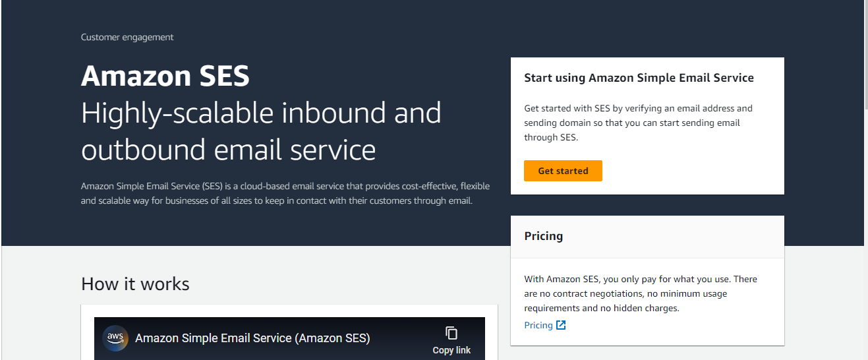
Task: Click the AWS logo in the video header
Action: [116, 338]
